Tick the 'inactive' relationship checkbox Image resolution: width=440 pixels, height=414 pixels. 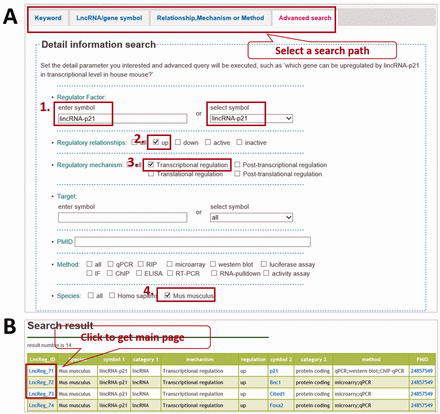pyautogui.click(x=239, y=142)
